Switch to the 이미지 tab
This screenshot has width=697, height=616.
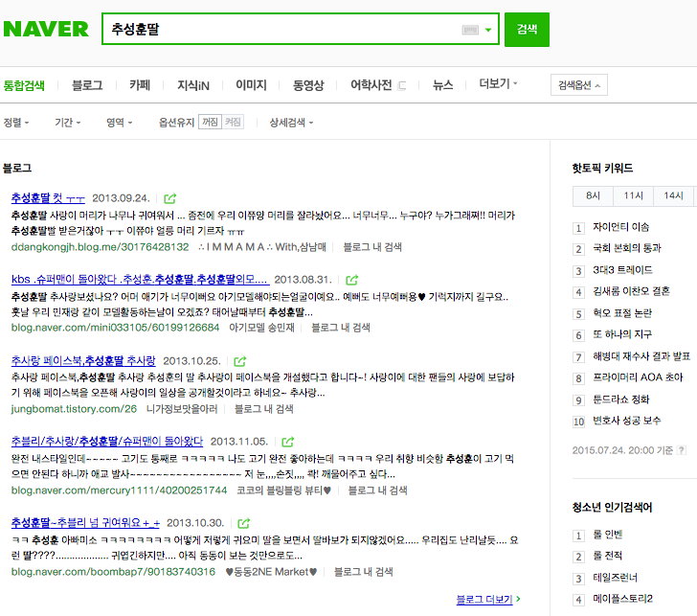[x=251, y=85]
